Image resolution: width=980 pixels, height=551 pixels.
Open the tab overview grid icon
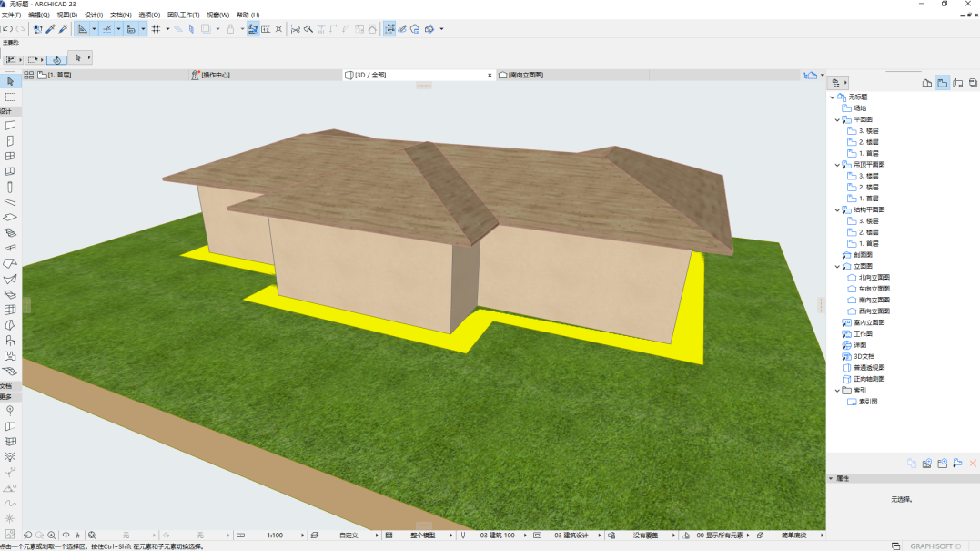pyautogui.click(x=29, y=75)
